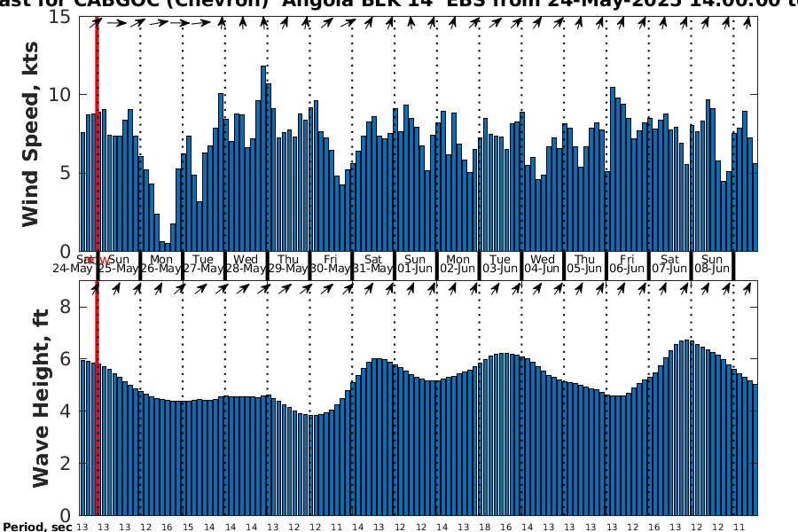Click the 'Wave Height, ft' axis label
Screen dimensions: 798x532
tap(41, 398)
